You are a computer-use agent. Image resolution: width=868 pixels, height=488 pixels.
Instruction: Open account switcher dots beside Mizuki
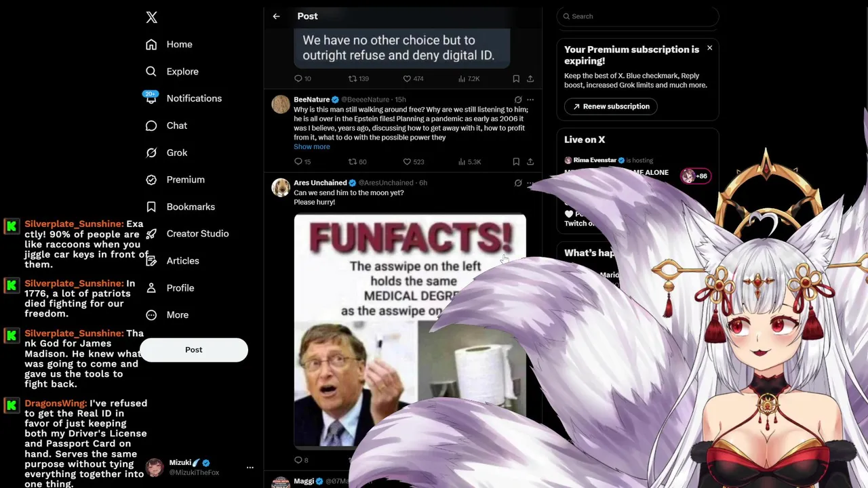point(250,468)
